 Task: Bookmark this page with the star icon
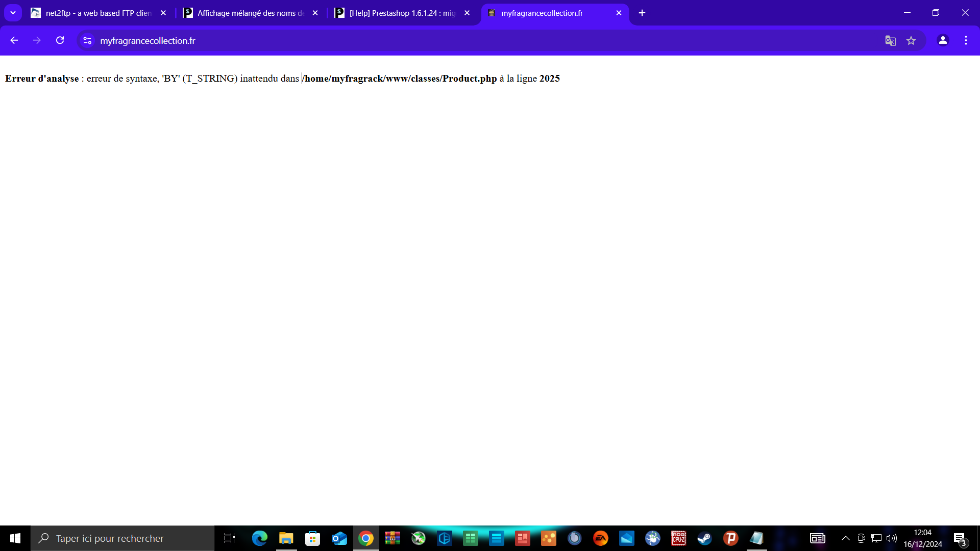click(x=911, y=41)
